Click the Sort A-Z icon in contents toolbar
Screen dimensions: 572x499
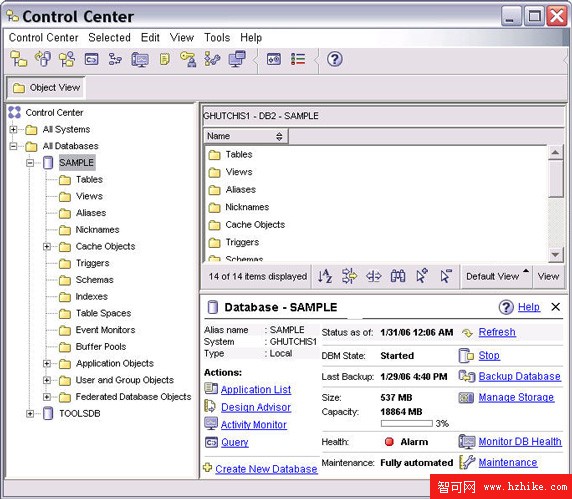(325, 276)
